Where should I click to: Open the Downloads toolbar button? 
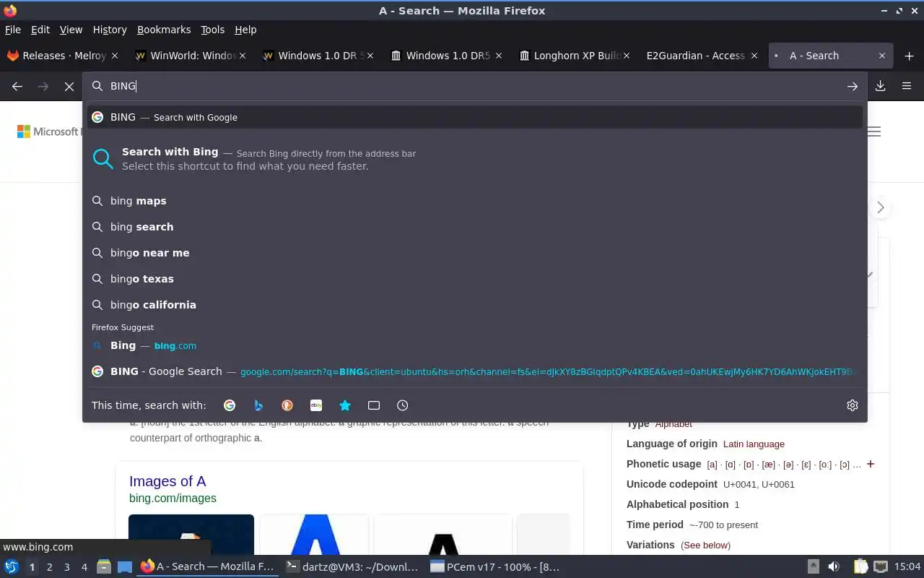(x=881, y=86)
